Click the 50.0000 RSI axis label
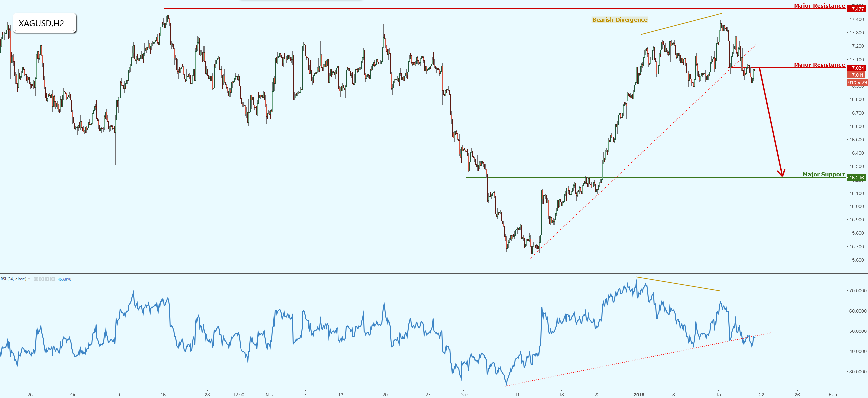Viewport: 868px width, 398px height. (858, 331)
